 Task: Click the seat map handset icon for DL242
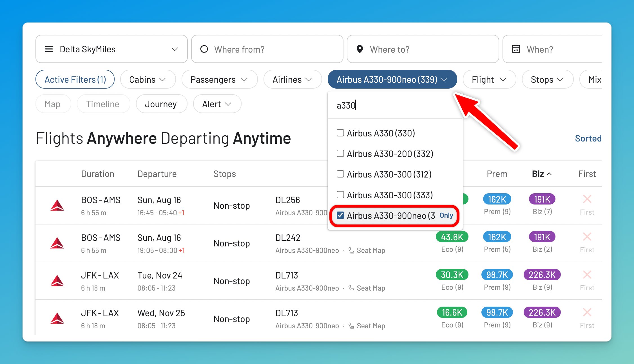coord(351,250)
